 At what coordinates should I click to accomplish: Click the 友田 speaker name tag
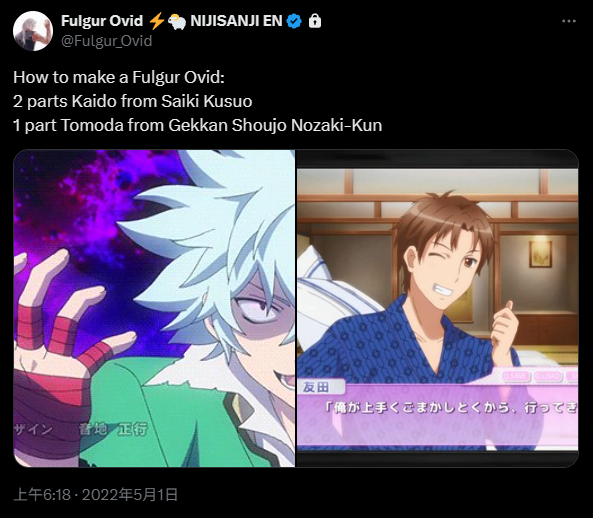tap(321, 387)
